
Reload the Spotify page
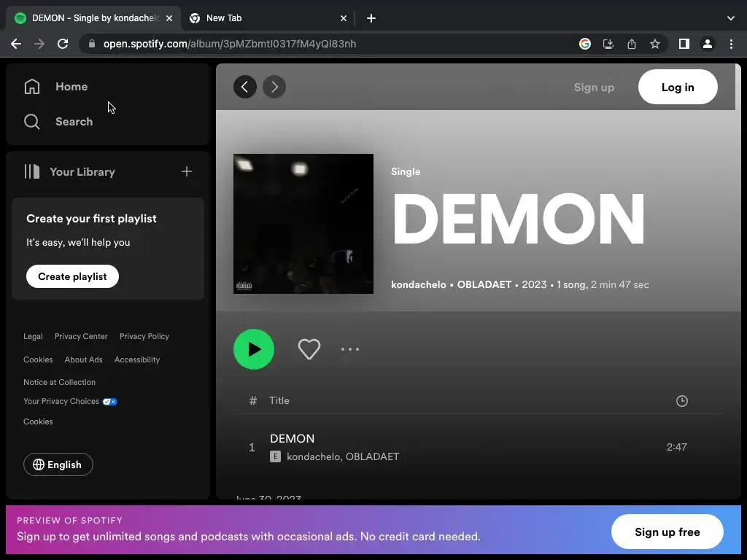click(x=63, y=44)
